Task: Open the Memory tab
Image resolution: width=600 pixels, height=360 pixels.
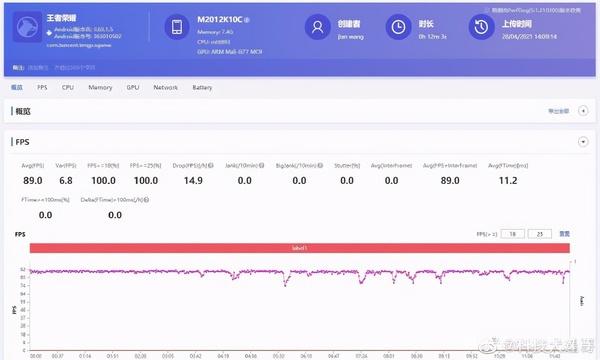Action: [100, 87]
